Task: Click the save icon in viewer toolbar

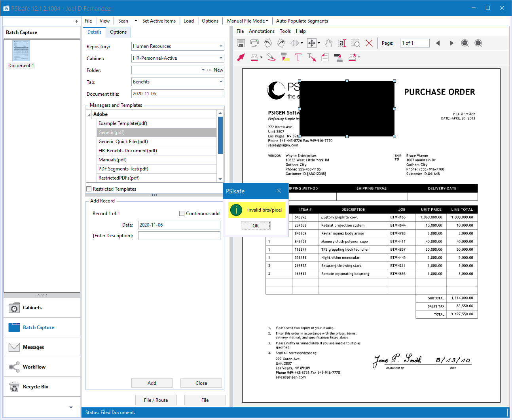Action: (241, 43)
